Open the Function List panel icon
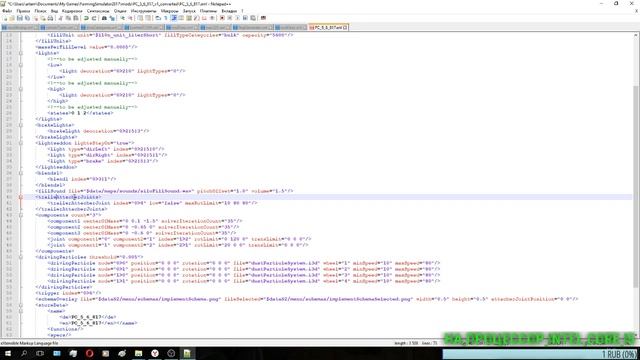 (x=196, y=18)
